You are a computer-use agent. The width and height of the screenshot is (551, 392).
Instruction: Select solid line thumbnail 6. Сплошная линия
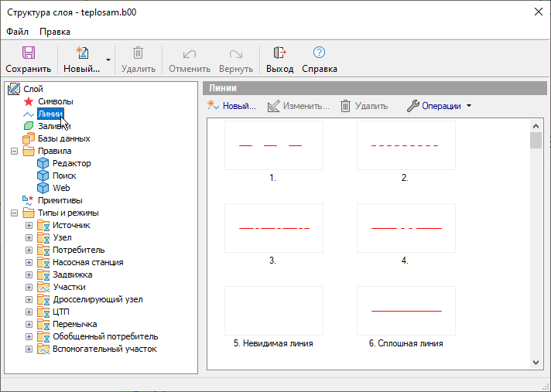point(406,310)
